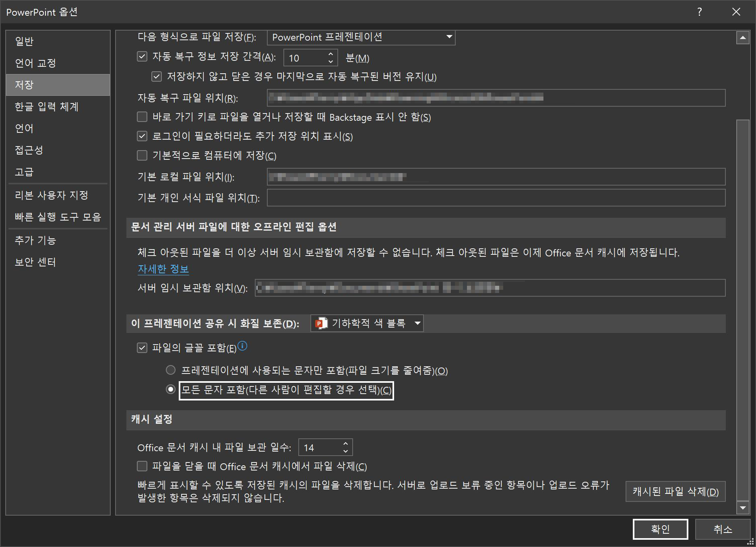
Task: Click the 서버 임시 보관함 위치 field
Action: [490, 288]
